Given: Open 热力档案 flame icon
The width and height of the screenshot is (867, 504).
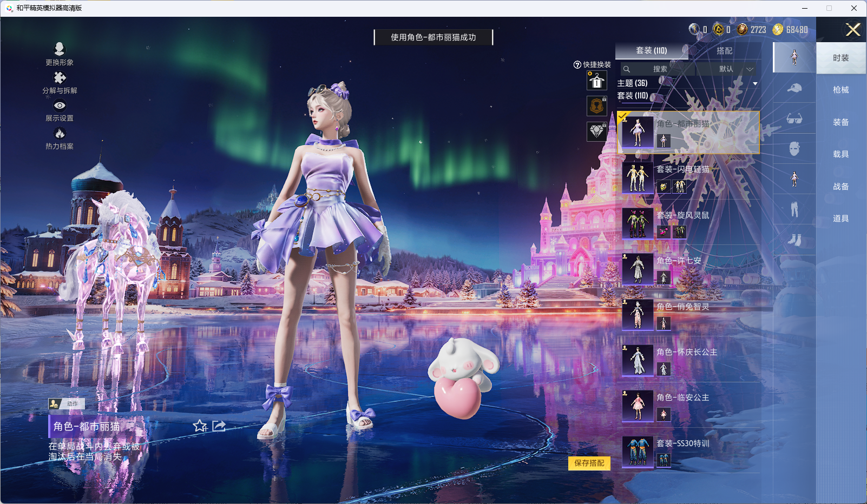Looking at the screenshot, I should pos(60,134).
